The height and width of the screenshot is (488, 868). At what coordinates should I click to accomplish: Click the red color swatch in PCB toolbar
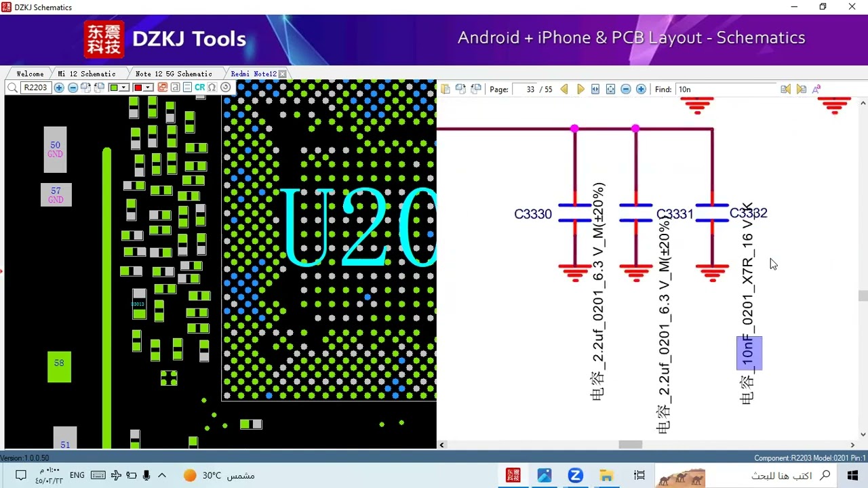coord(138,87)
